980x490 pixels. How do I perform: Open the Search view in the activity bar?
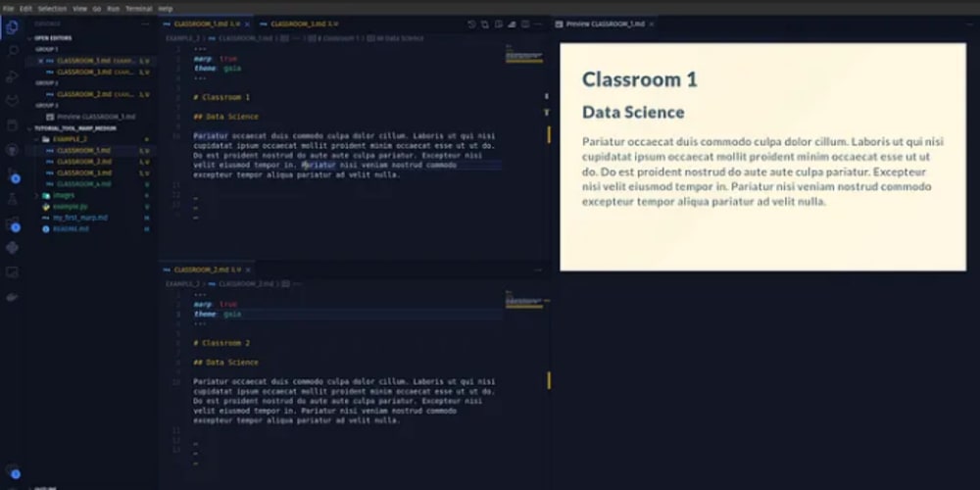12,52
